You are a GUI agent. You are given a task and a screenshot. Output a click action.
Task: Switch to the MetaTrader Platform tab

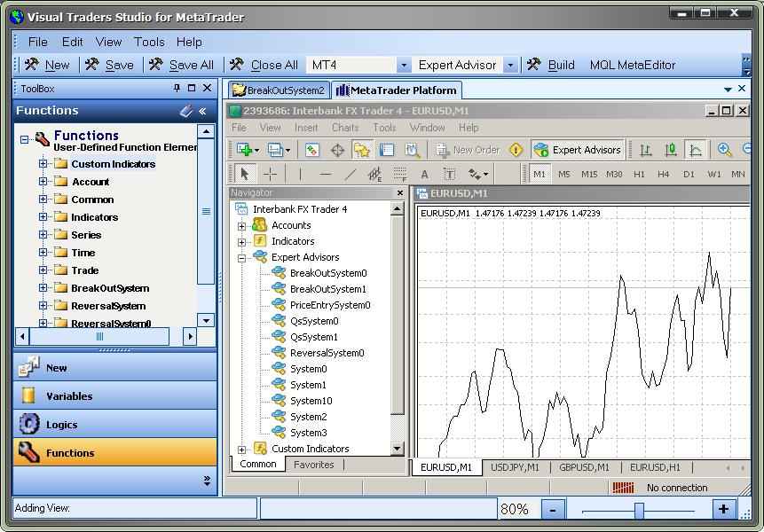click(x=397, y=90)
